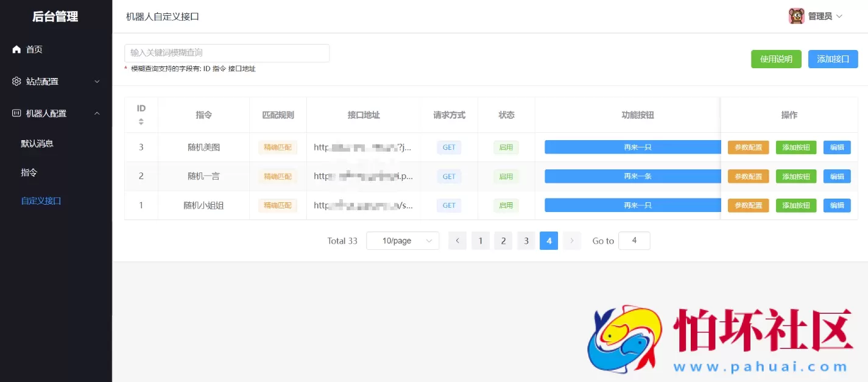Click the admin avatar in top right
Image resolution: width=868 pixels, height=382 pixels.
pos(797,15)
